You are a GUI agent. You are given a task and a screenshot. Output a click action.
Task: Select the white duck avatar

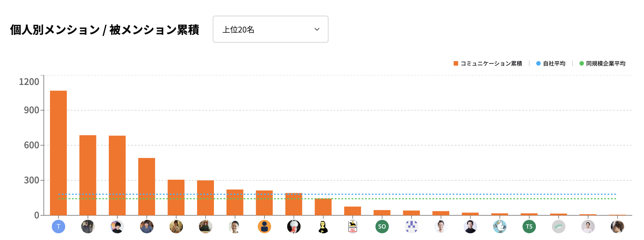(500, 227)
